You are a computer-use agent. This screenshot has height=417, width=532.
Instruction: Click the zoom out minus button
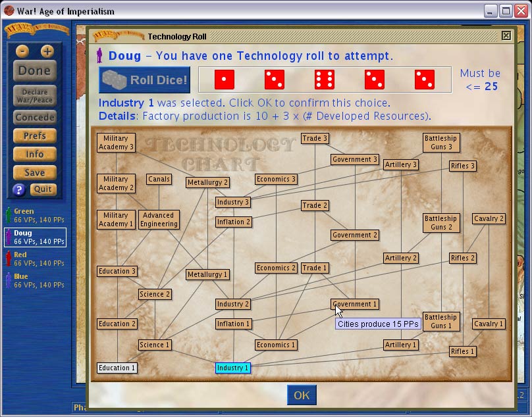click(x=22, y=51)
